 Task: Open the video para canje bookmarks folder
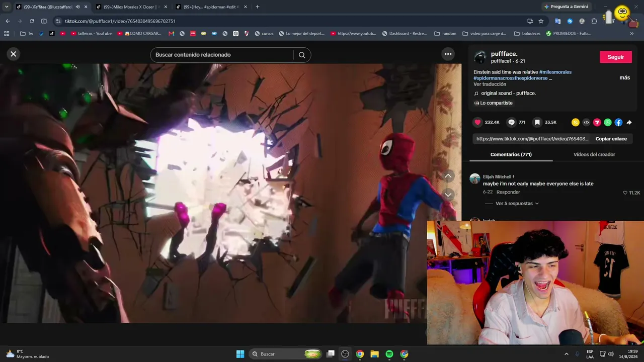(484, 34)
